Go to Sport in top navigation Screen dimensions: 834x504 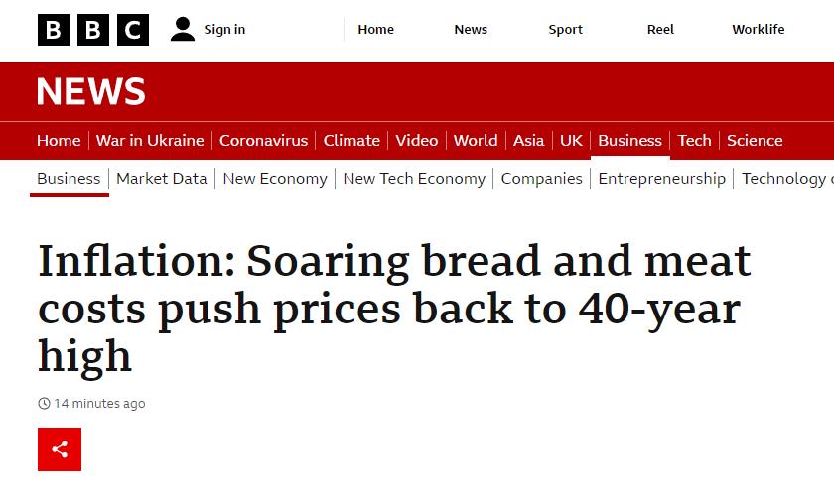pyautogui.click(x=565, y=29)
